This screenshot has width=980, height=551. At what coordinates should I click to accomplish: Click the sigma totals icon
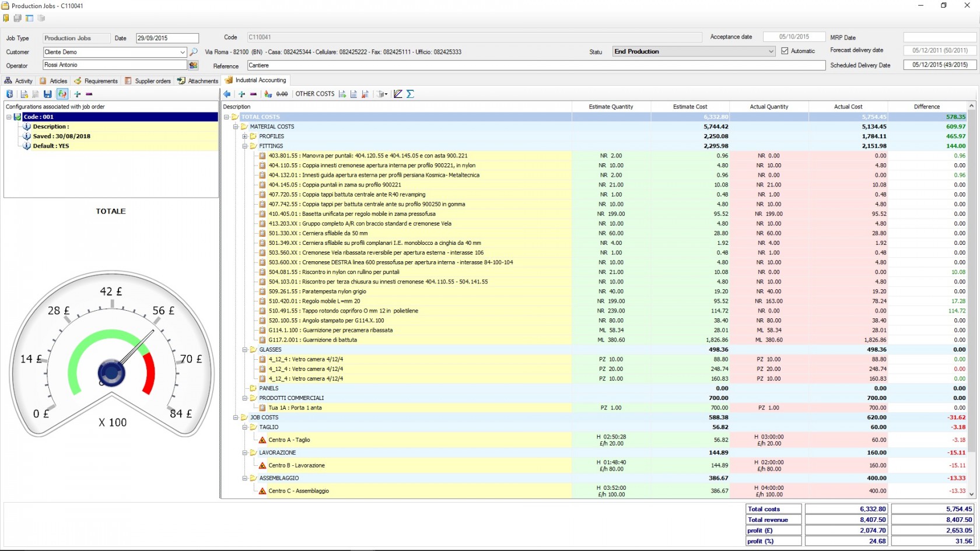point(410,94)
